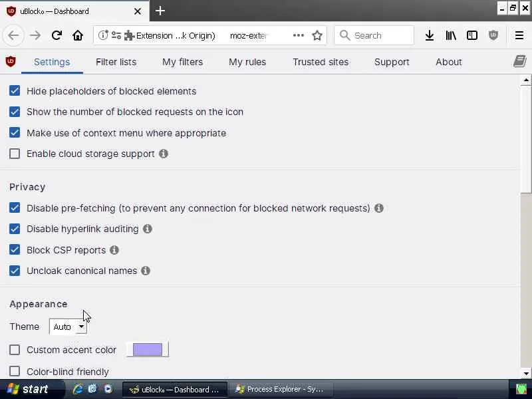532x399 pixels.
Task: Close the uBlock Dashboard tab
Action: 138,11
